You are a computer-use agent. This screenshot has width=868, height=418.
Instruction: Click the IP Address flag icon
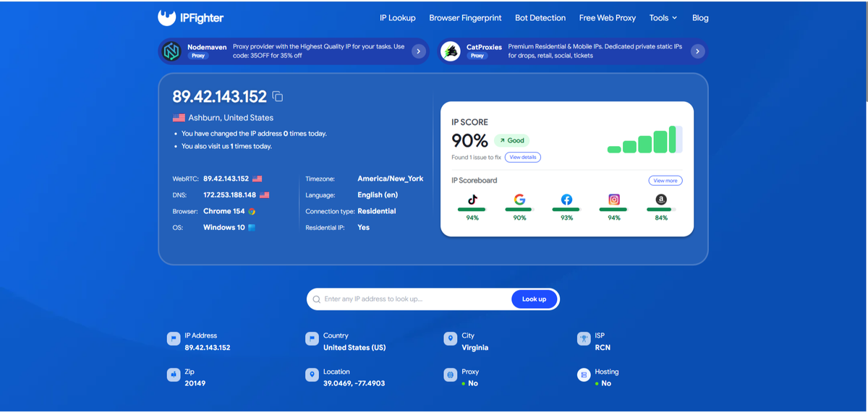173,338
